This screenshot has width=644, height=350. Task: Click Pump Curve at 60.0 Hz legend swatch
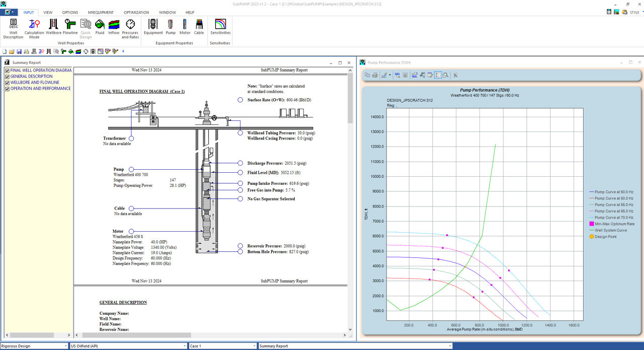(592, 192)
